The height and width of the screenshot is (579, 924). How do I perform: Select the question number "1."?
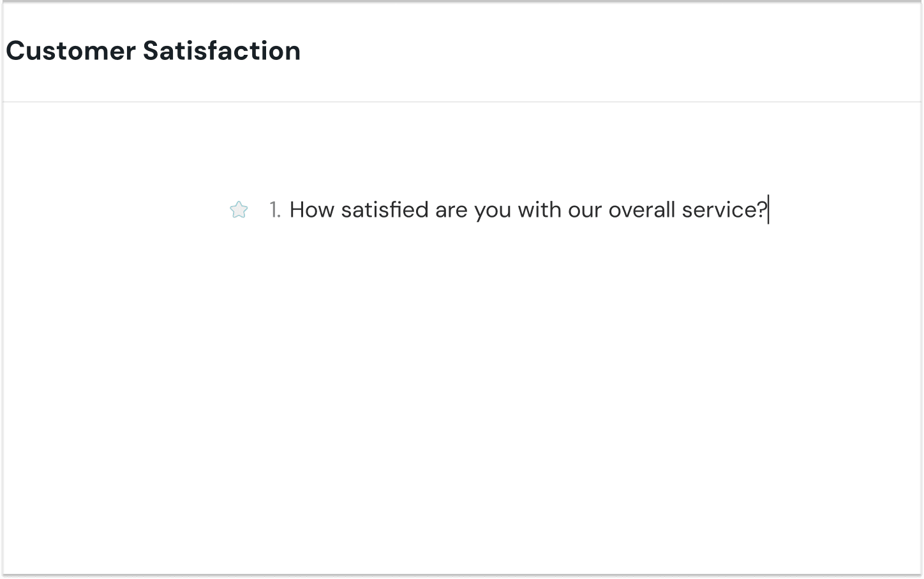[275, 210]
